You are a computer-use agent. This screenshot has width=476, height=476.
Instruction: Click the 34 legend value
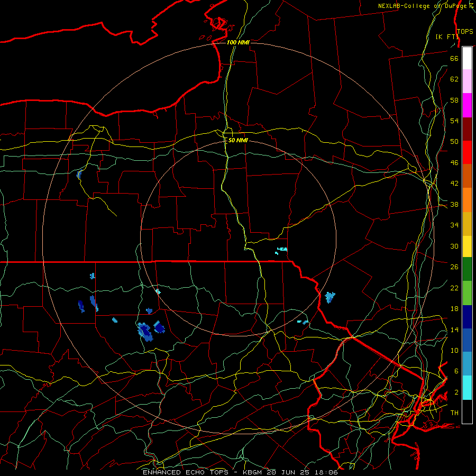point(454,225)
